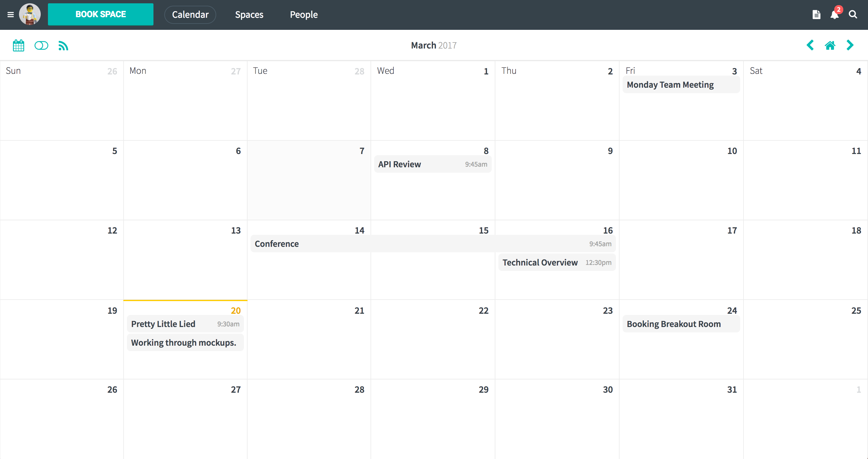
Task: Select day 31 cell
Action: point(681,419)
